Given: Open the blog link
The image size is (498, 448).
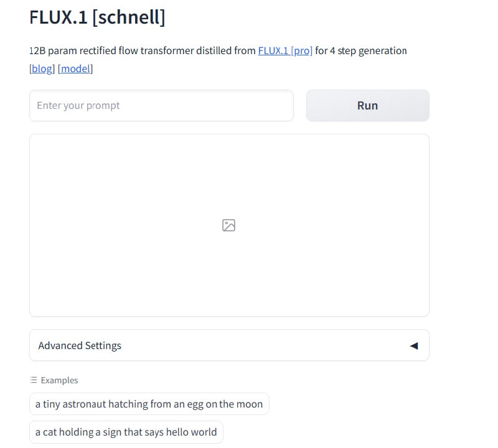Looking at the screenshot, I should point(42,69).
